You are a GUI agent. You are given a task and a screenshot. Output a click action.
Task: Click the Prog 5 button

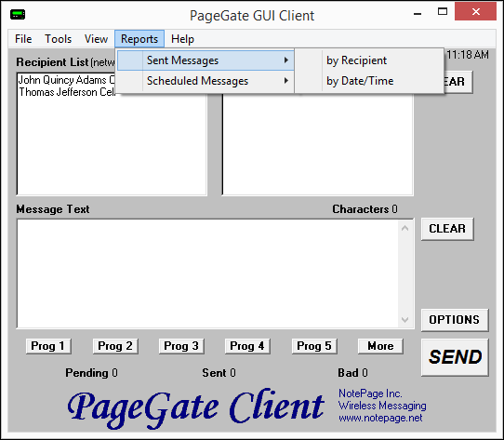coord(314,346)
